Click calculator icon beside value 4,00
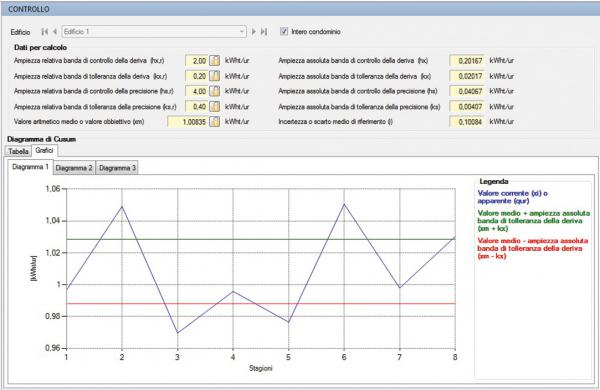Viewport: 600px width, 390px height. tap(215, 91)
